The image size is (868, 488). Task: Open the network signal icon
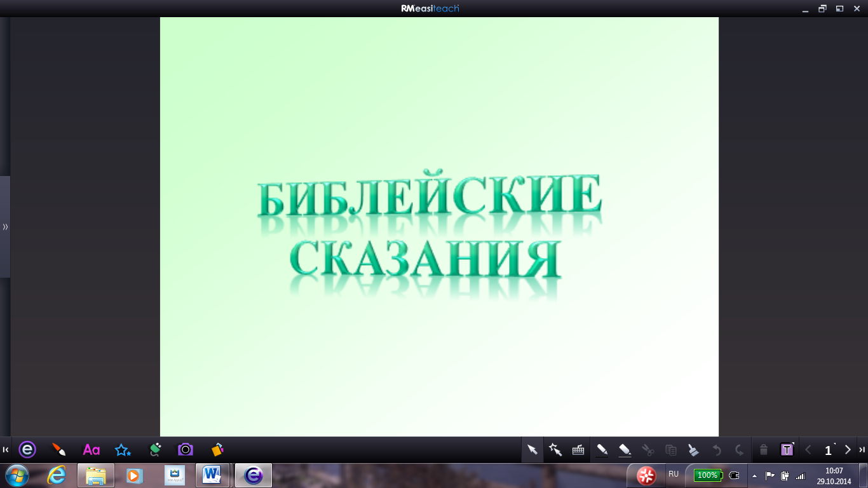(x=800, y=475)
